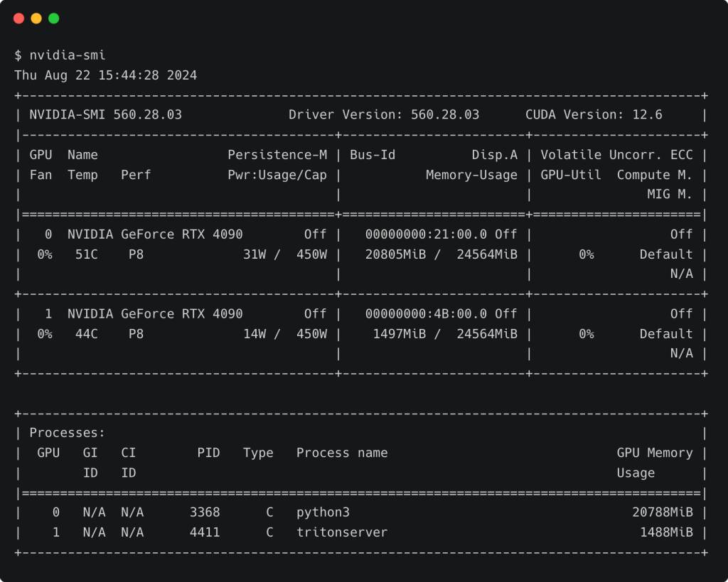Click 'CUDA Version: 12.6' text

(x=594, y=114)
